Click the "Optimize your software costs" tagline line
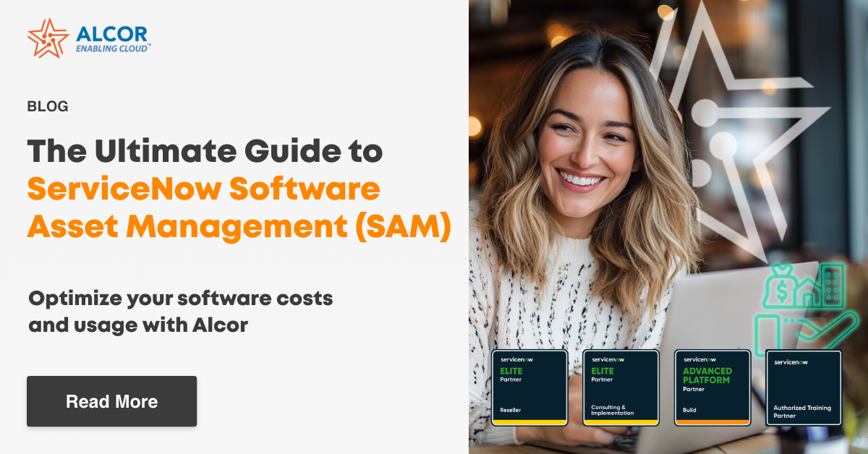The image size is (868, 454). pyautogui.click(x=180, y=299)
